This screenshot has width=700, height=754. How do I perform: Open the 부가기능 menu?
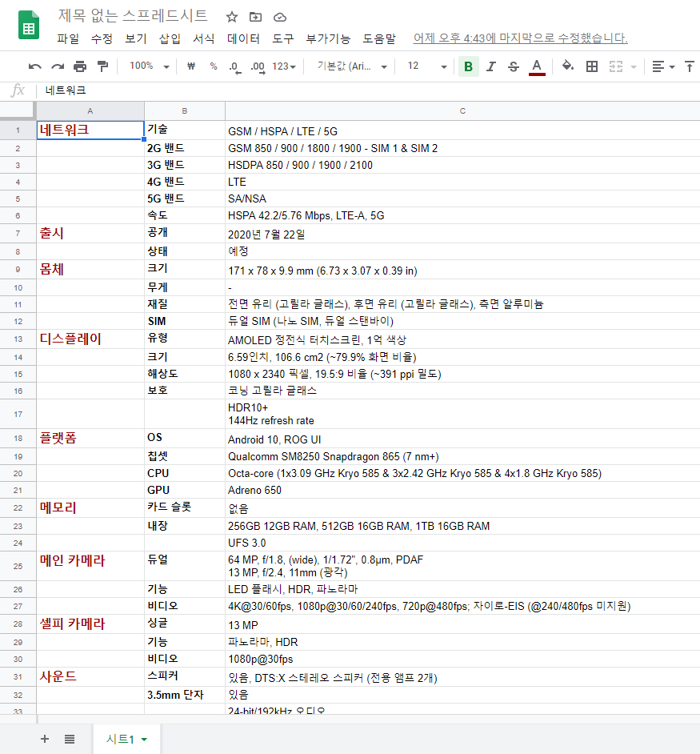pos(328,38)
